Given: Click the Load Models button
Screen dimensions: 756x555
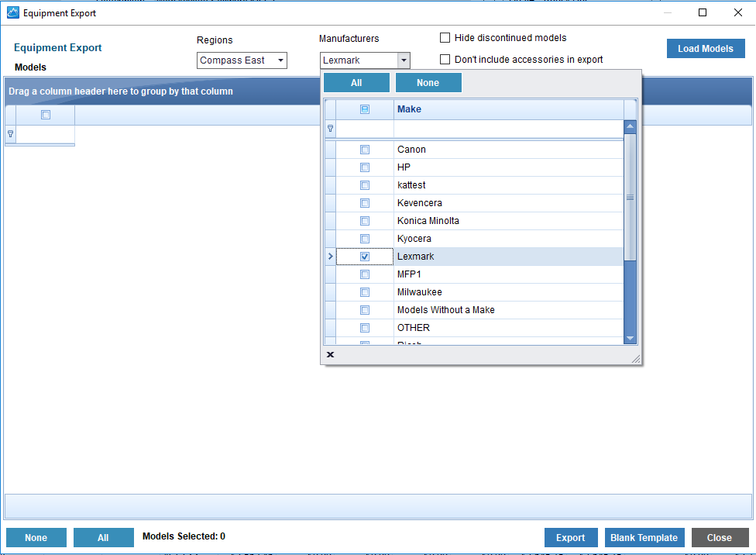Looking at the screenshot, I should 706,48.
